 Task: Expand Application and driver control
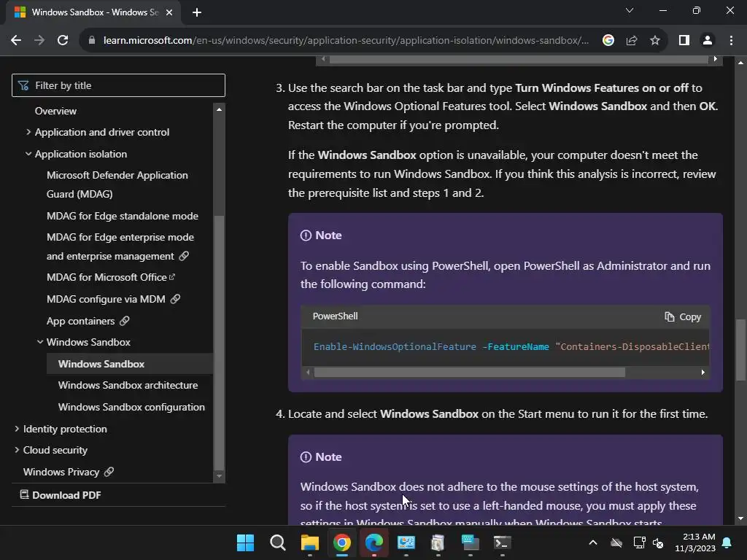[102, 133]
